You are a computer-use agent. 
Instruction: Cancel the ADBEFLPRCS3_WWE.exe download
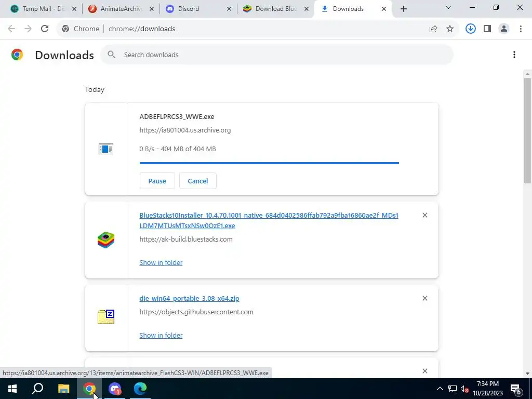coord(198,181)
